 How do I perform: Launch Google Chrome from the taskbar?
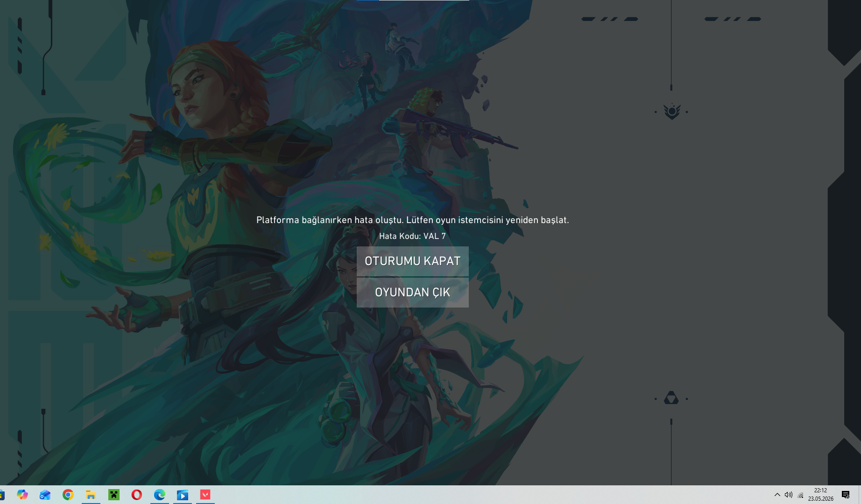click(x=68, y=495)
